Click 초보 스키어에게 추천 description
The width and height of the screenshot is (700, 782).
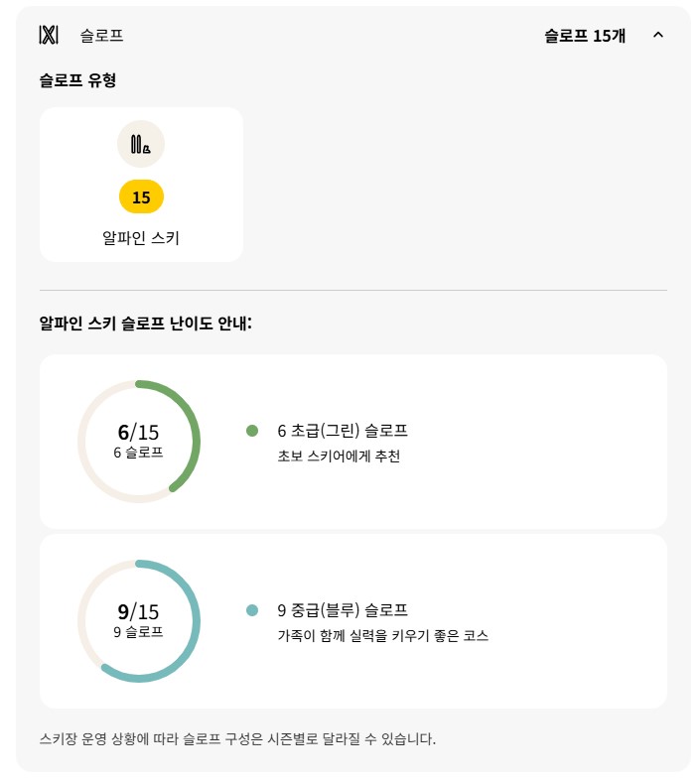tap(339, 456)
